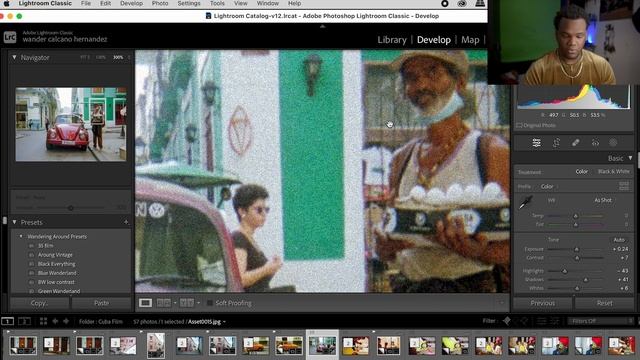Viewport: 640px width, 360px height.
Task: Switch to Before/After view mode
Action: (x=187, y=303)
